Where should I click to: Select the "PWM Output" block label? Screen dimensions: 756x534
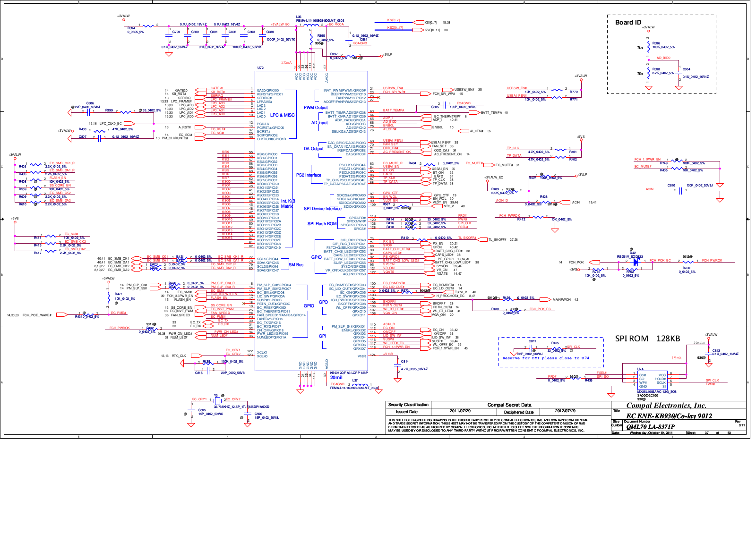316,108
